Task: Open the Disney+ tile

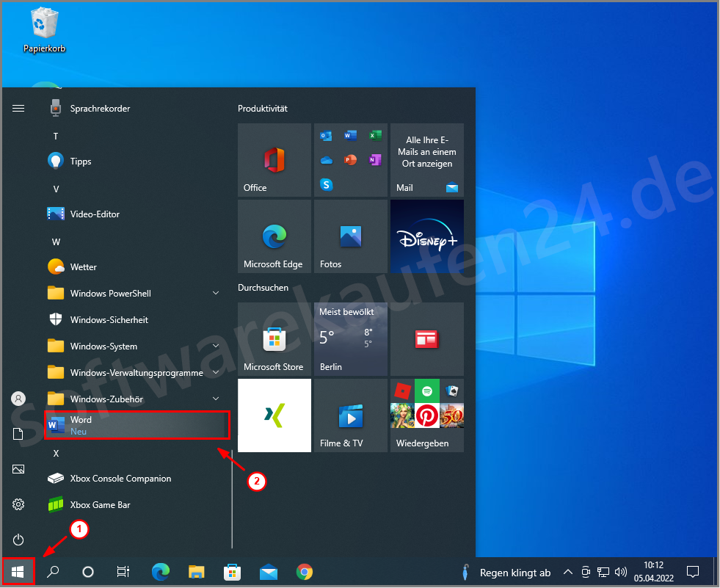Action: click(426, 236)
